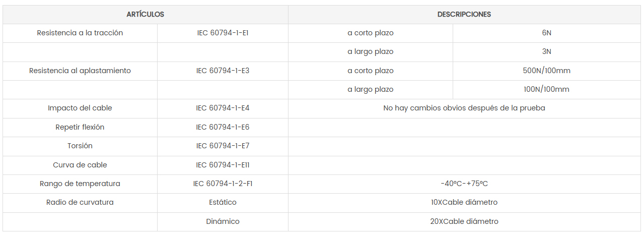Click the 3N value cell
This screenshot has height=236, width=644.
pos(546,51)
